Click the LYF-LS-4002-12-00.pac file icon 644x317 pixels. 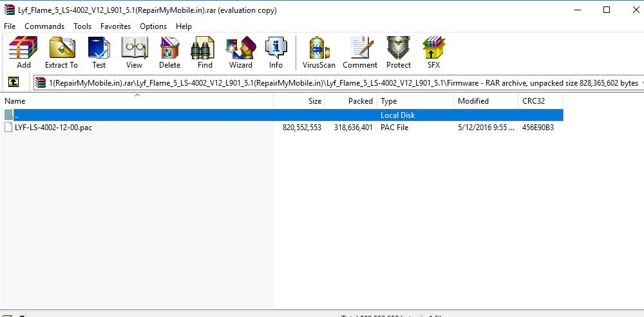click(x=8, y=128)
